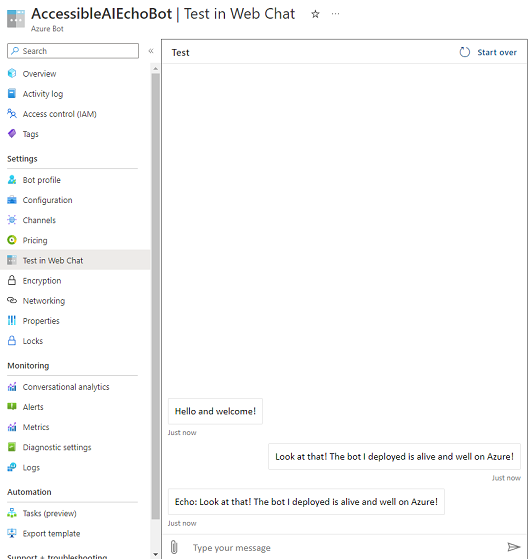This screenshot has height=559, width=528.
Task: Open Pricing page
Action: click(x=35, y=240)
